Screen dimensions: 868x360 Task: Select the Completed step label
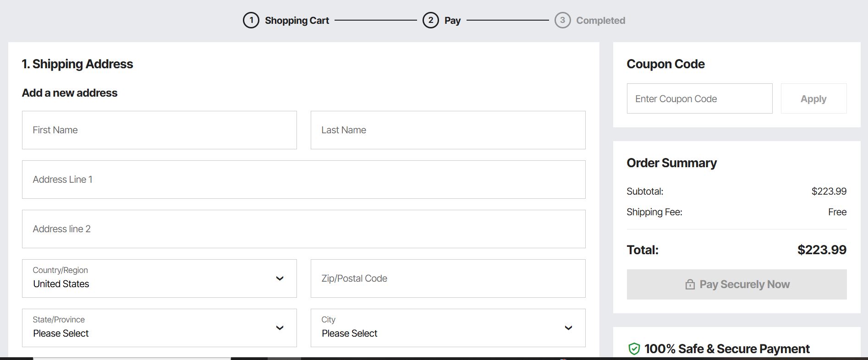(x=600, y=21)
